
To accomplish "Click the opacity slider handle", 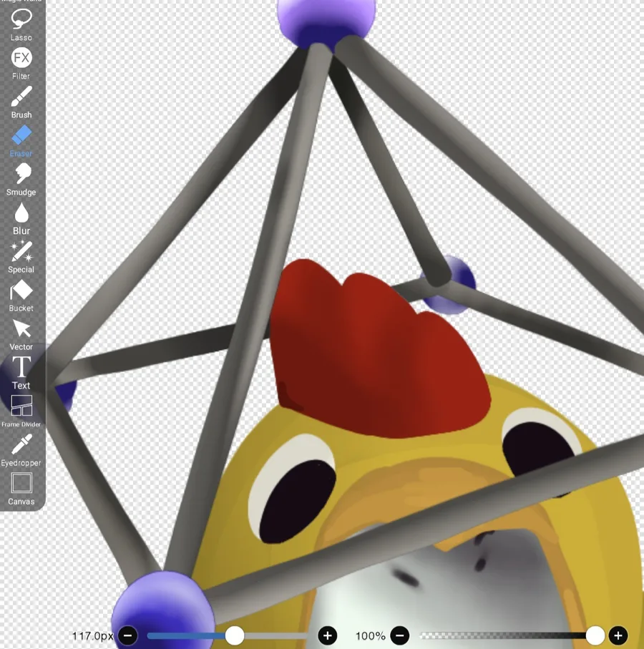I will [595, 635].
